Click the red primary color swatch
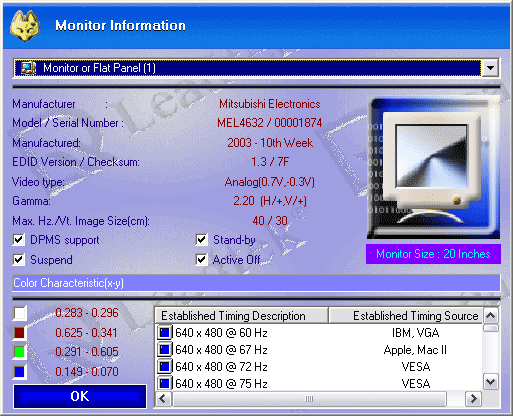The image size is (513, 416). pyautogui.click(x=20, y=333)
